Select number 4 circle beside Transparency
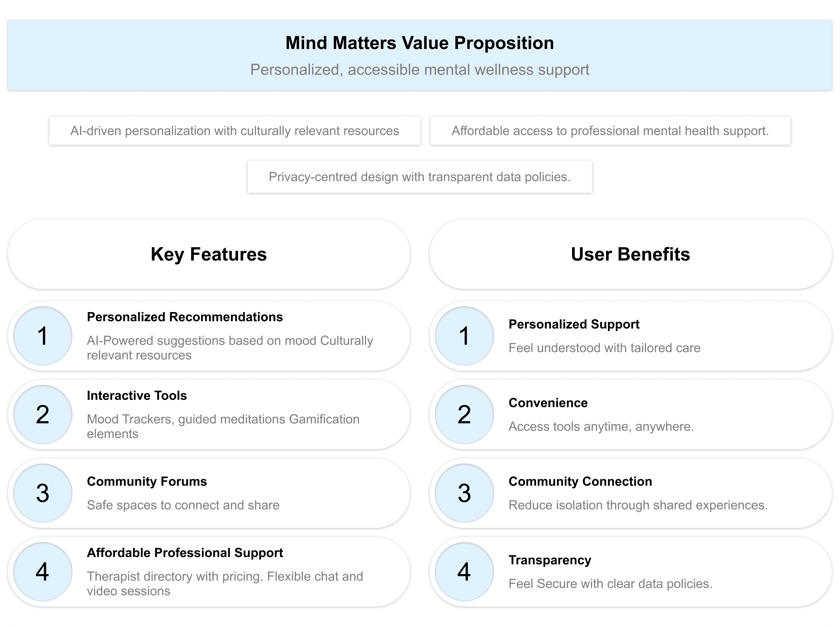The width and height of the screenshot is (840, 627). coord(464,572)
